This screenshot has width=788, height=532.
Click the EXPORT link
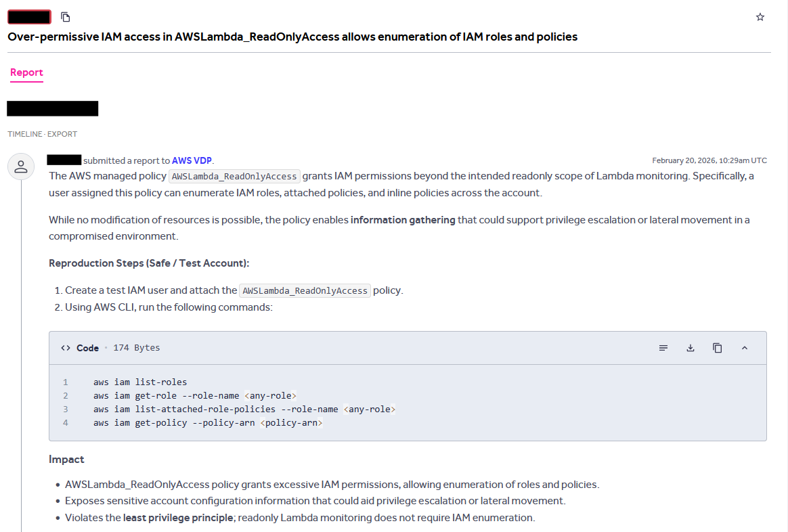[62, 134]
